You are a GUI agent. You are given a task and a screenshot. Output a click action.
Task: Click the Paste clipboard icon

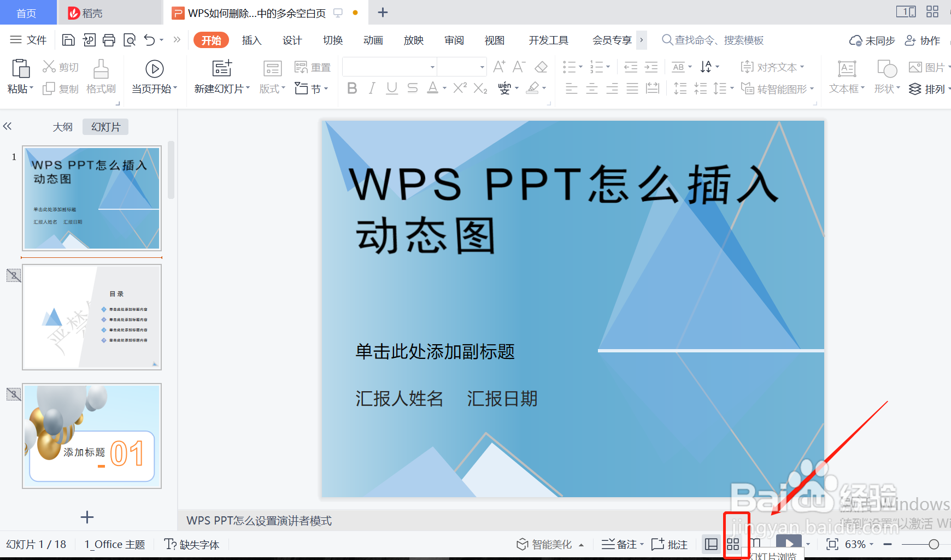click(20, 69)
